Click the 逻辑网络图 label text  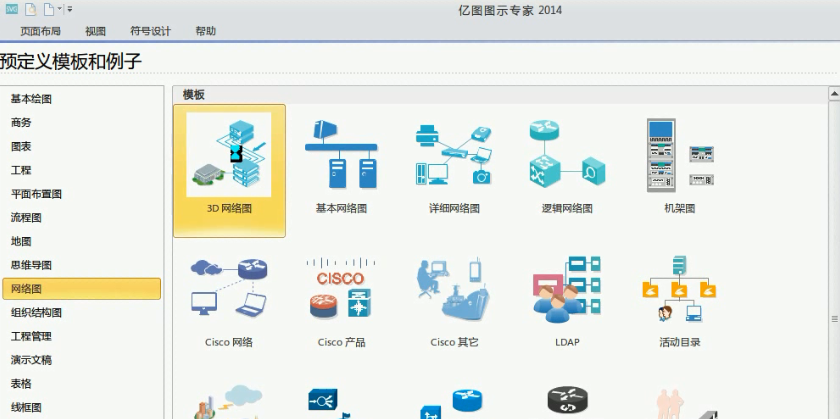click(x=567, y=208)
